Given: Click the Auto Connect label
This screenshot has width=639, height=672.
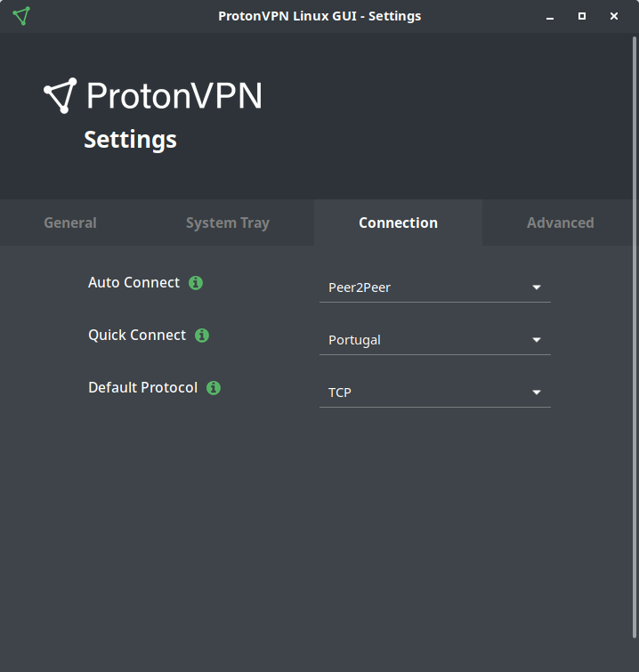Looking at the screenshot, I should click(x=133, y=283).
